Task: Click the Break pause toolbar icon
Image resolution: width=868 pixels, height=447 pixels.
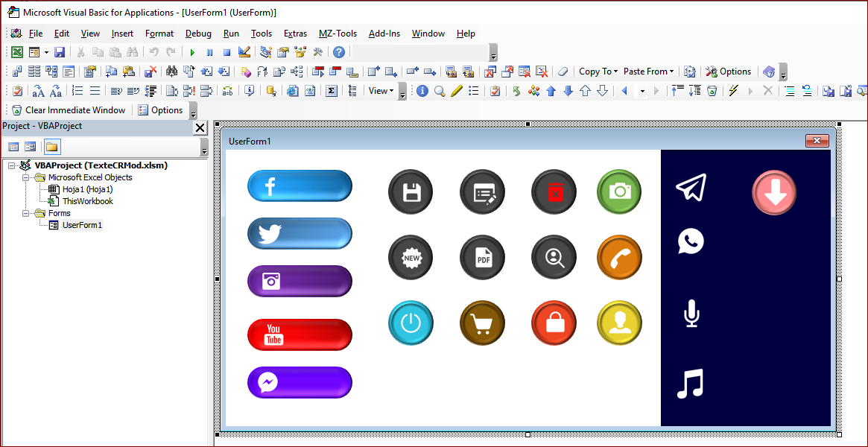Action: click(210, 53)
